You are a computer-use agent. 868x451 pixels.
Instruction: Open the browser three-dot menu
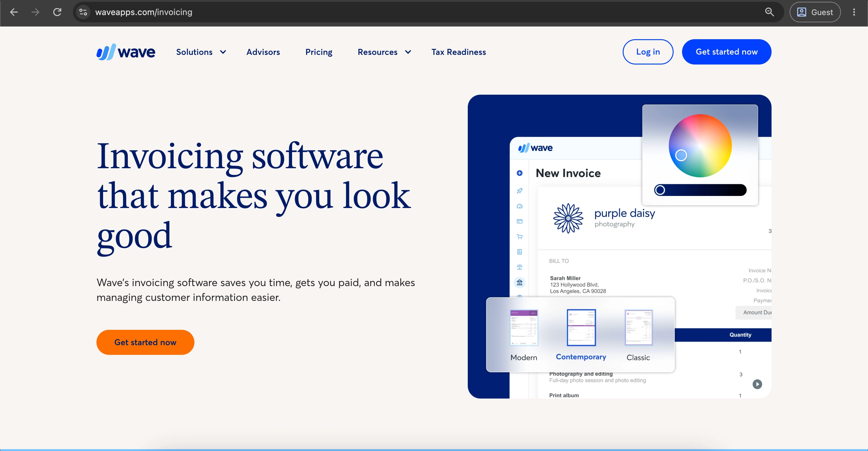coord(854,12)
